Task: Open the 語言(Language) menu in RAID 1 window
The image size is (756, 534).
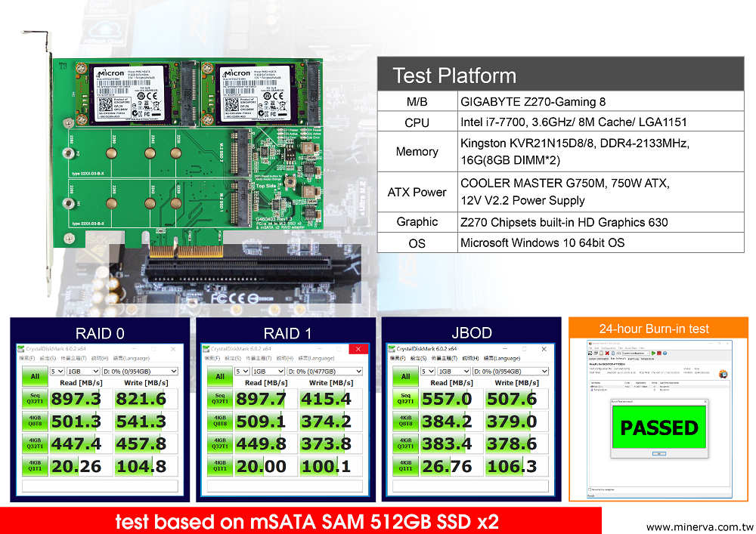Action: [316, 358]
